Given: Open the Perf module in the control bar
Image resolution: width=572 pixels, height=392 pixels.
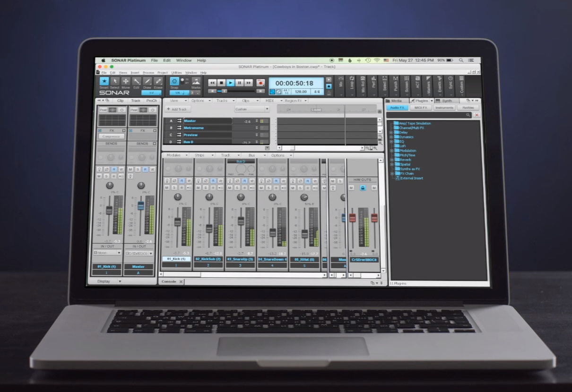Looking at the screenshot, I should point(374,86).
